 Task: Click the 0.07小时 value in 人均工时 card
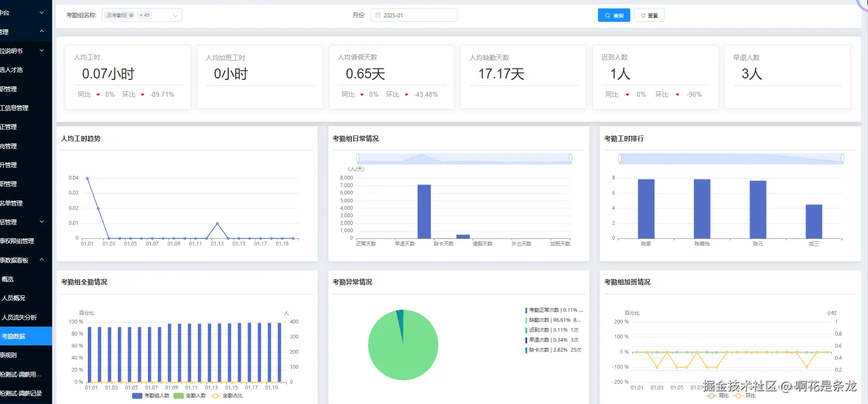click(108, 74)
